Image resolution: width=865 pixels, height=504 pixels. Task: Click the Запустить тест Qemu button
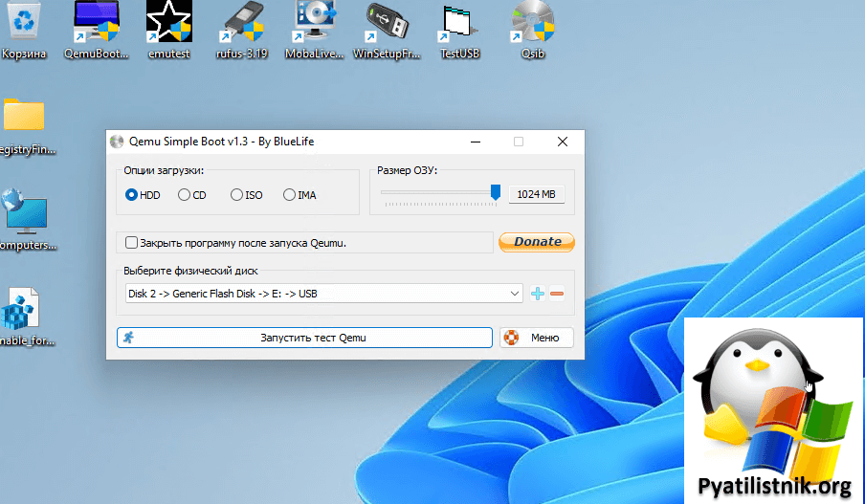(x=304, y=338)
